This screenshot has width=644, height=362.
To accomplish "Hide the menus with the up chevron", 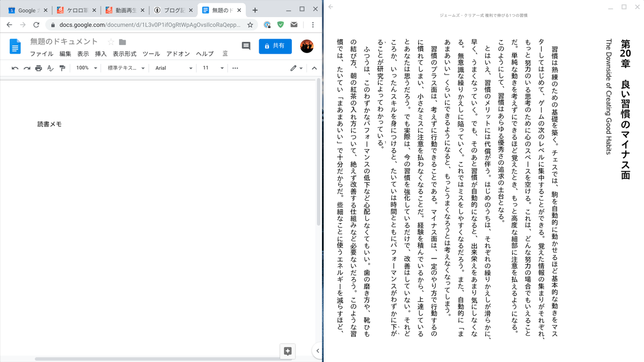I will 314,68.
